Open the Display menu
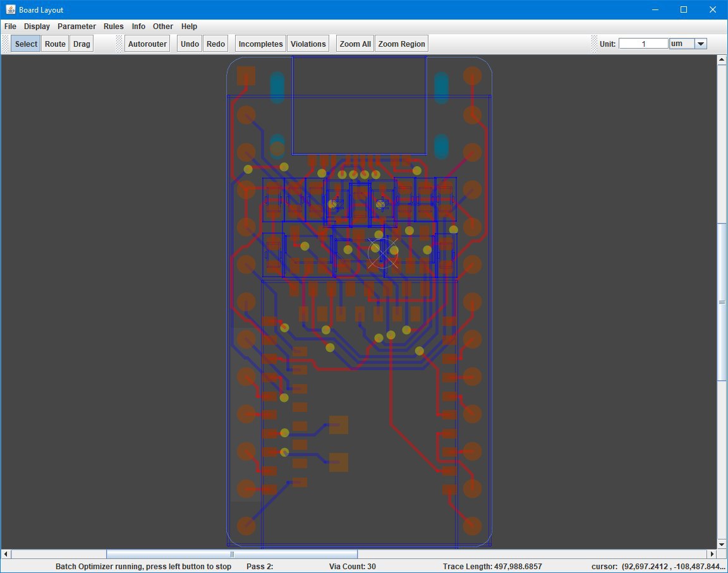This screenshot has width=728, height=573. pos(37,27)
